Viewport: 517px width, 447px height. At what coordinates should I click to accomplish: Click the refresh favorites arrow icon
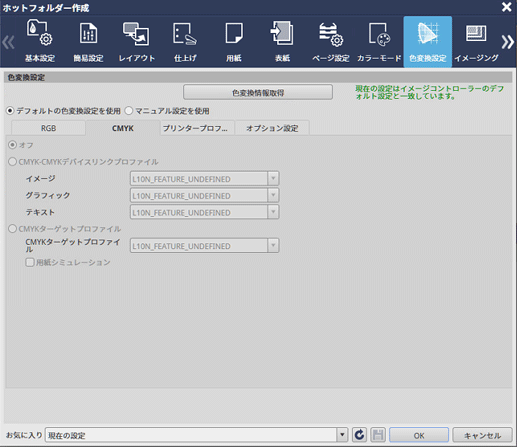[x=359, y=435]
